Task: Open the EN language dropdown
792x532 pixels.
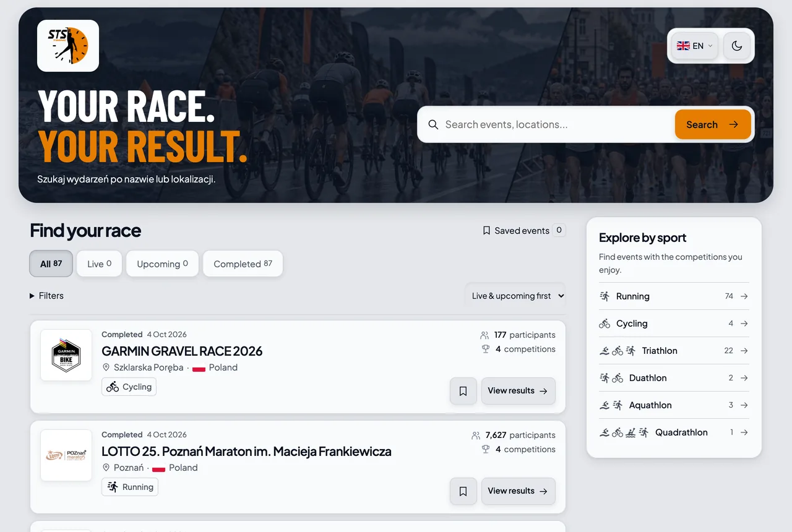Action: [x=694, y=46]
